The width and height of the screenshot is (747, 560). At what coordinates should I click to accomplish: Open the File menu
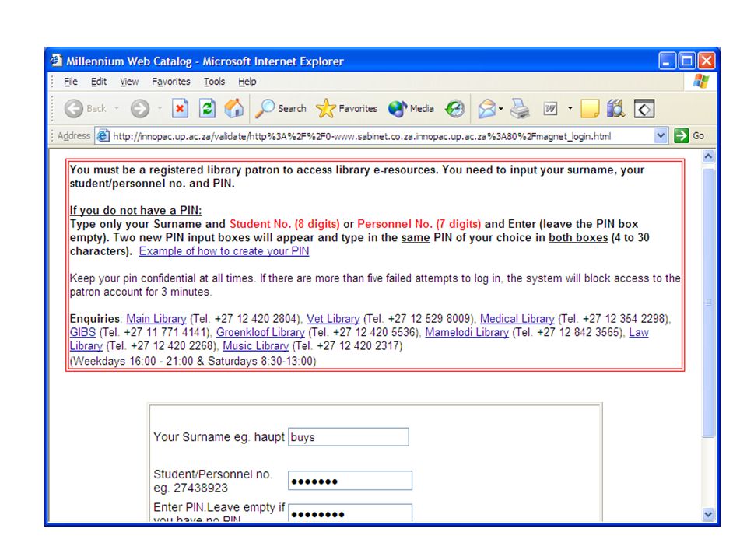tap(71, 82)
